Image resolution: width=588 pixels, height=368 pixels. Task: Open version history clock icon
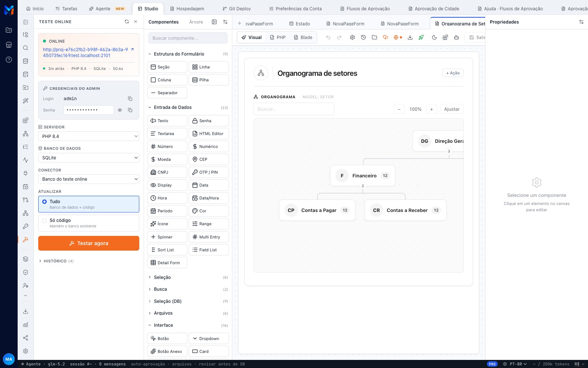(x=363, y=38)
